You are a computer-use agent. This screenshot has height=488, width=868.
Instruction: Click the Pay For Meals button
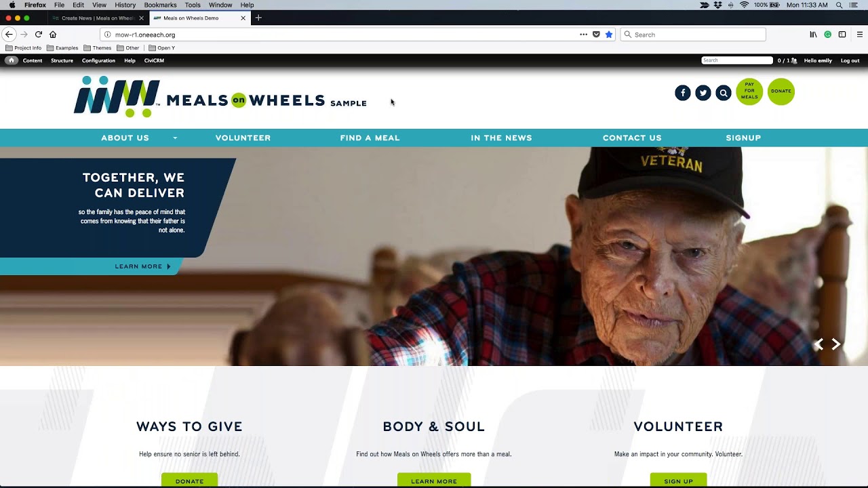click(749, 91)
